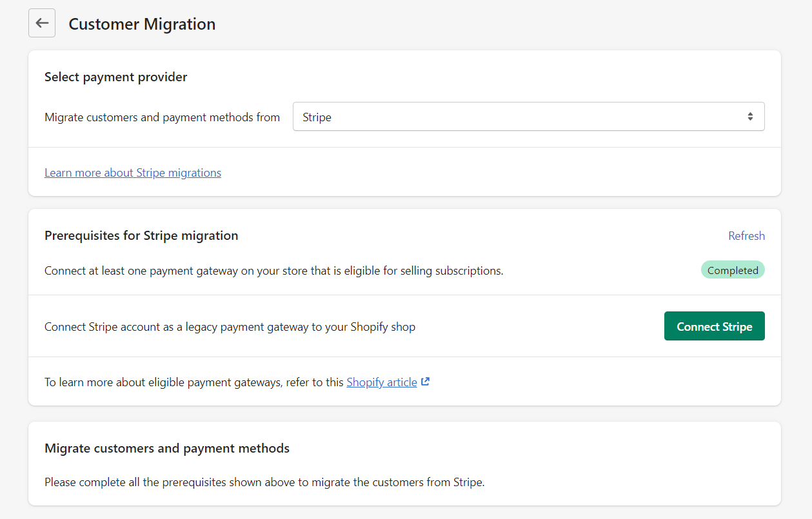Click the Refresh link
This screenshot has height=519, width=812.
(x=746, y=236)
